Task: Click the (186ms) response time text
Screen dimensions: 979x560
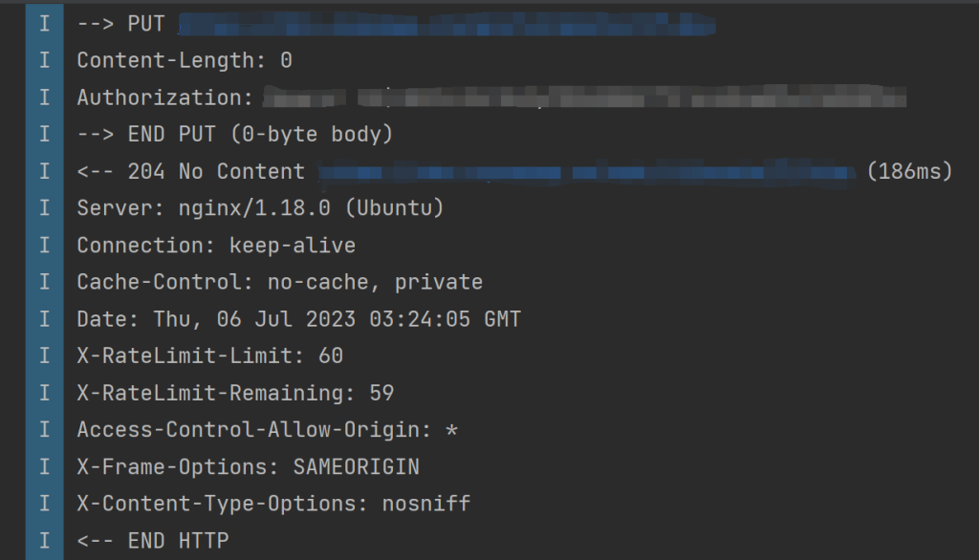Action: click(909, 172)
